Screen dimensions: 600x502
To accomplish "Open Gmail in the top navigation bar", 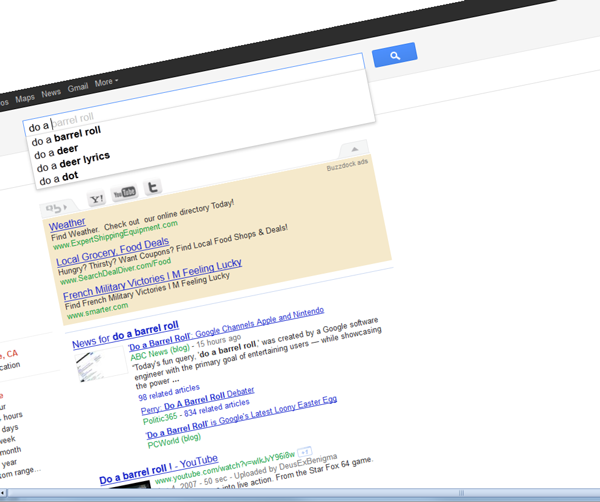I will pyautogui.click(x=78, y=88).
